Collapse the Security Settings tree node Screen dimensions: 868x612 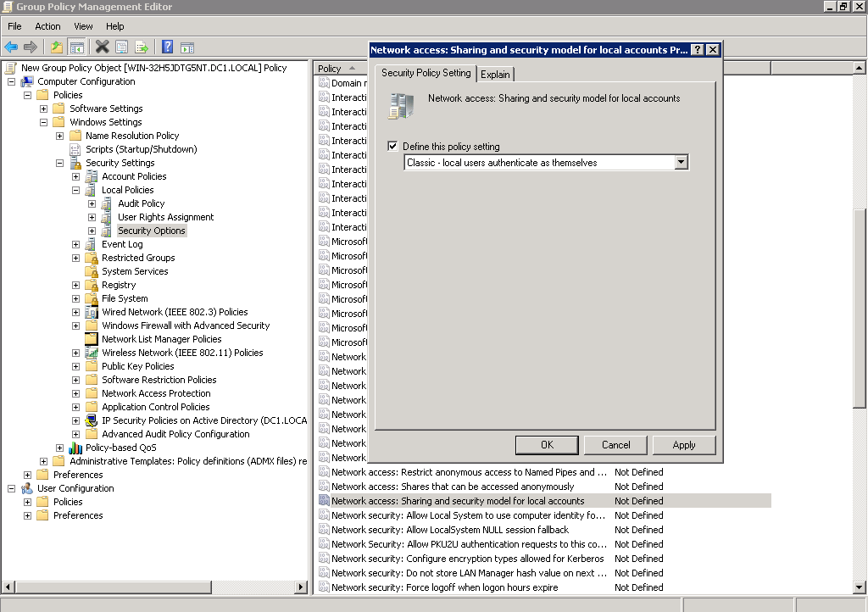click(x=59, y=163)
